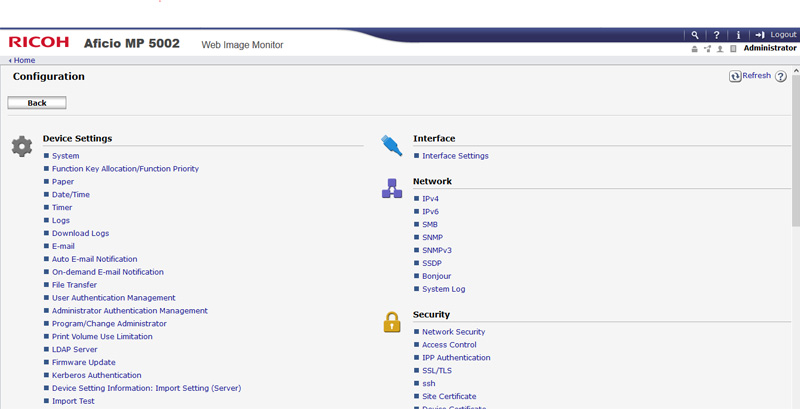Open Interface Settings link
Viewport: 800px width, 409px height.
click(455, 156)
